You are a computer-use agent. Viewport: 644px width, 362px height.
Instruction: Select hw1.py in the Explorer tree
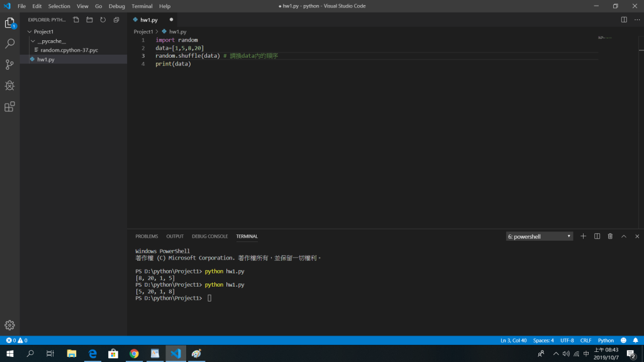pos(74,60)
